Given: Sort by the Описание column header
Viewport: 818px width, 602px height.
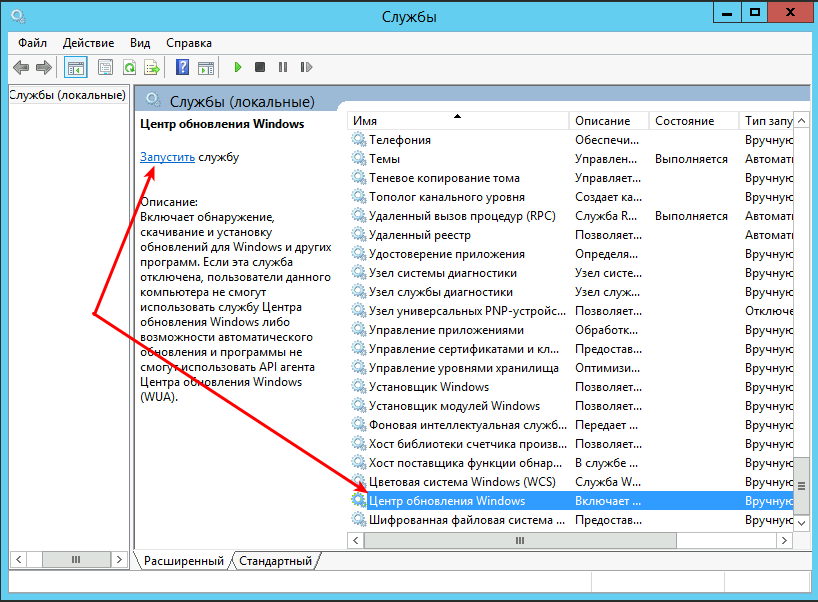Looking at the screenshot, I should pyautogui.click(x=609, y=121).
